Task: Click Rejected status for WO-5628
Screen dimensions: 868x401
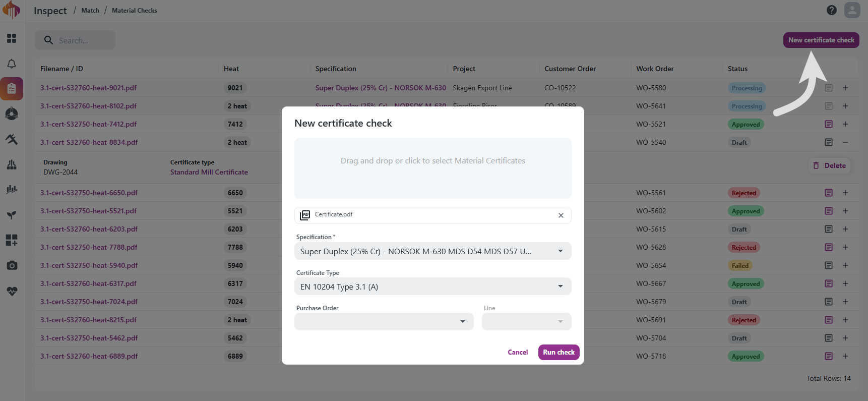Action: point(744,247)
